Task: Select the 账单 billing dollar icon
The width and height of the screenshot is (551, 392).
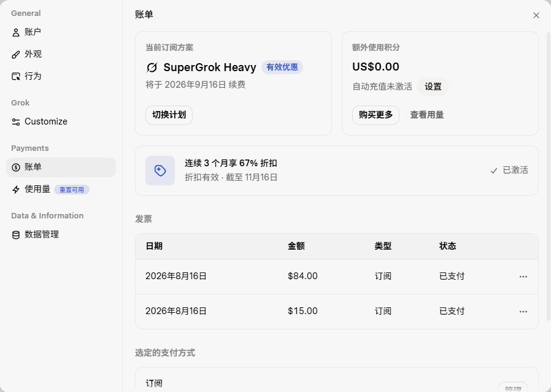Action: 16,167
